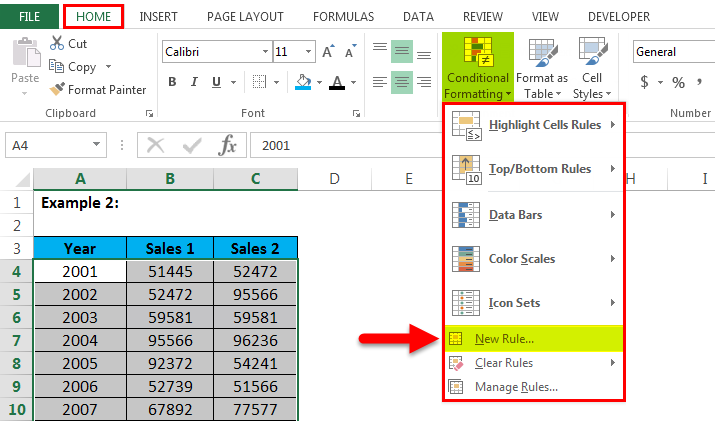The height and width of the screenshot is (421, 715).
Task: Toggle Underline formatting
Action: (x=216, y=82)
